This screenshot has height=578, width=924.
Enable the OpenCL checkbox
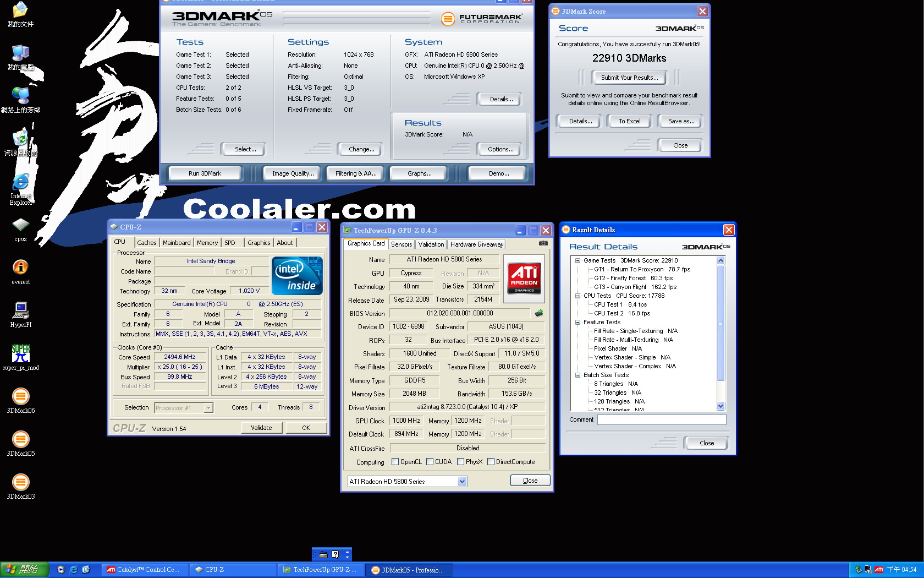point(395,462)
